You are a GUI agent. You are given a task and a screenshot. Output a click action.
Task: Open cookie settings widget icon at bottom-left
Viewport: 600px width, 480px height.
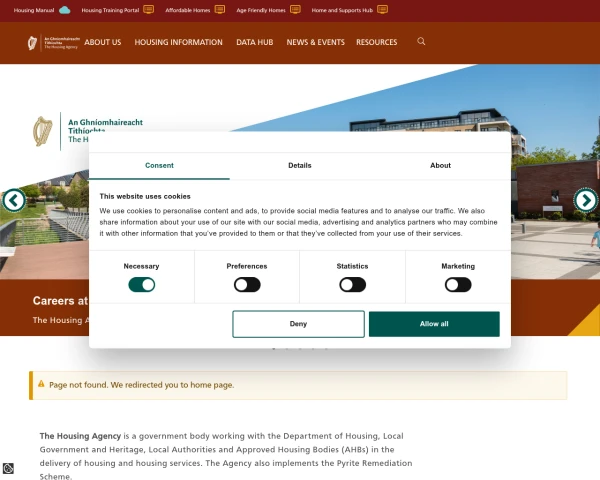tap(8, 468)
